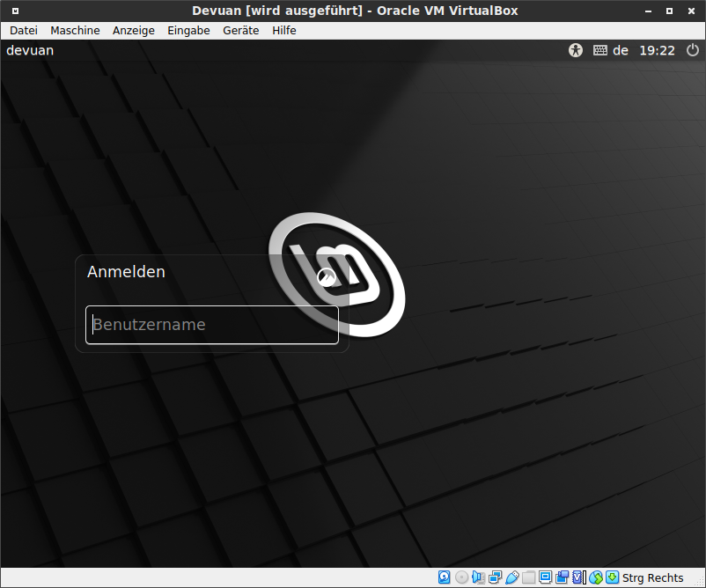The width and height of the screenshot is (706, 588).
Task: Click the 'de' keyboard layout label
Action: [x=621, y=50]
